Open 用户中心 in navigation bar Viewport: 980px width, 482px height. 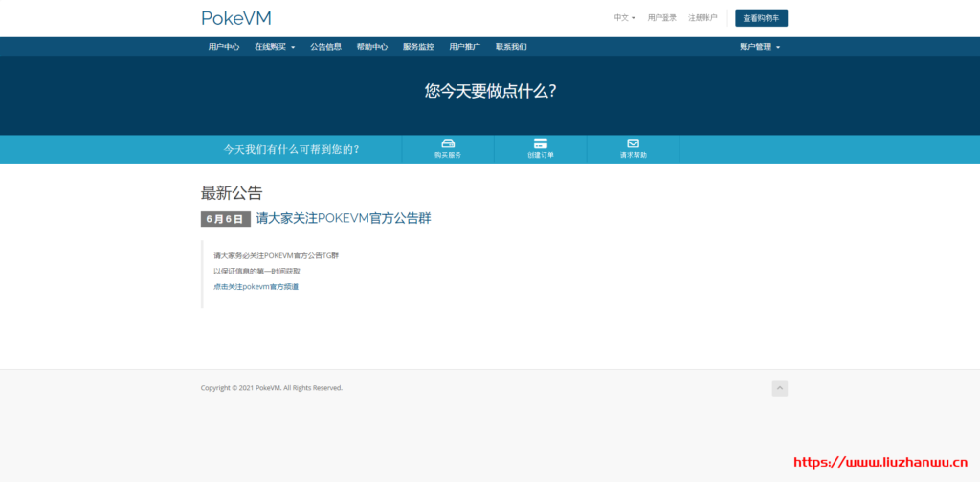click(x=224, y=47)
